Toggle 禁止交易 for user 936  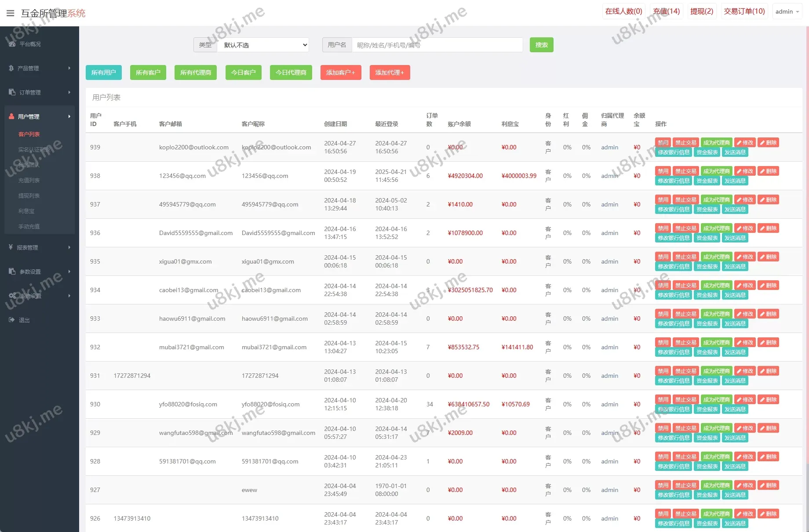point(685,228)
